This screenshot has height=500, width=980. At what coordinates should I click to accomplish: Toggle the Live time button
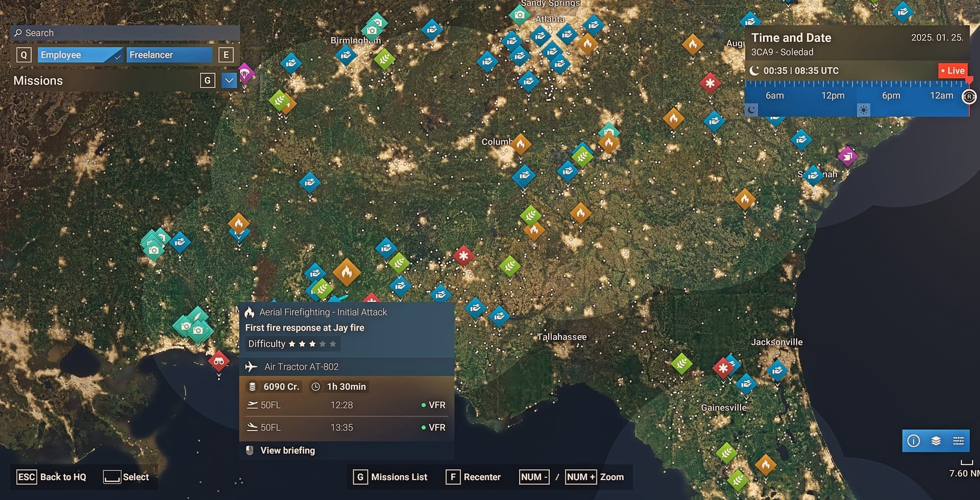coord(952,71)
